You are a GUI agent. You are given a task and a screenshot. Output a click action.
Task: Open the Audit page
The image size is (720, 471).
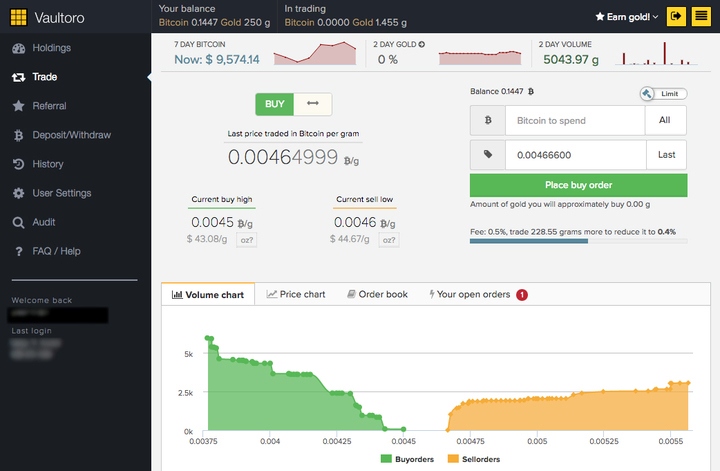click(x=43, y=222)
